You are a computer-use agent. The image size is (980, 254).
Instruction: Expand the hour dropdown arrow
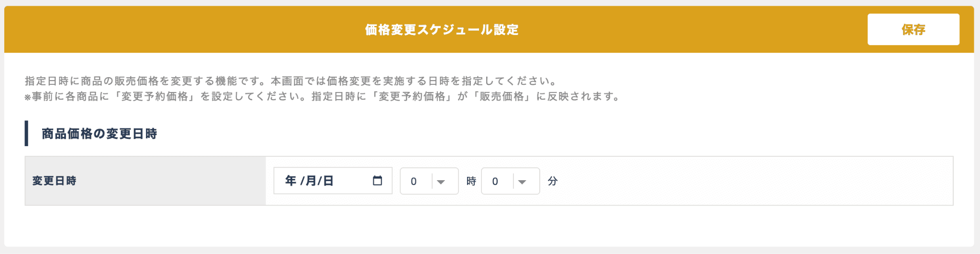tap(441, 182)
